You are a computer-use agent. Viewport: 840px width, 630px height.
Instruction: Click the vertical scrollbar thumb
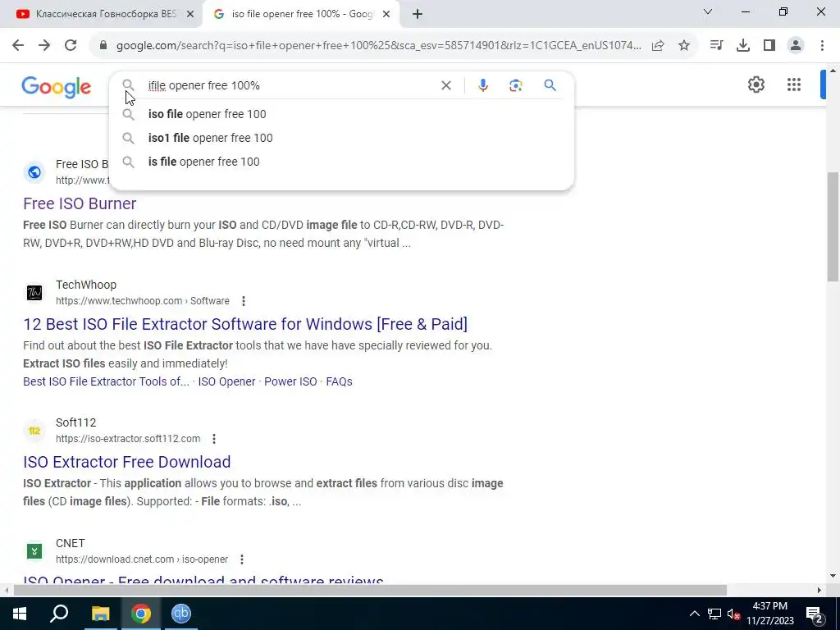pyautogui.click(x=833, y=226)
